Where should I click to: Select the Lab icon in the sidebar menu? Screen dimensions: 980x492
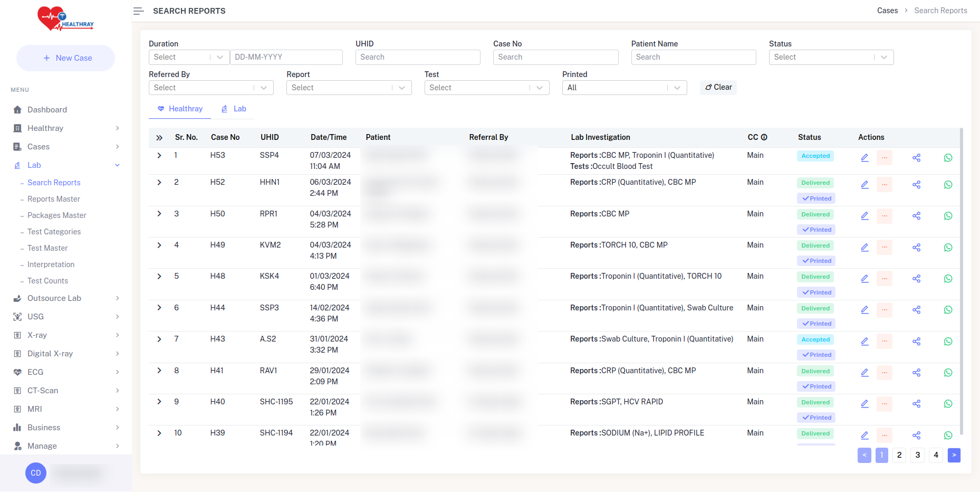click(x=18, y=165)
